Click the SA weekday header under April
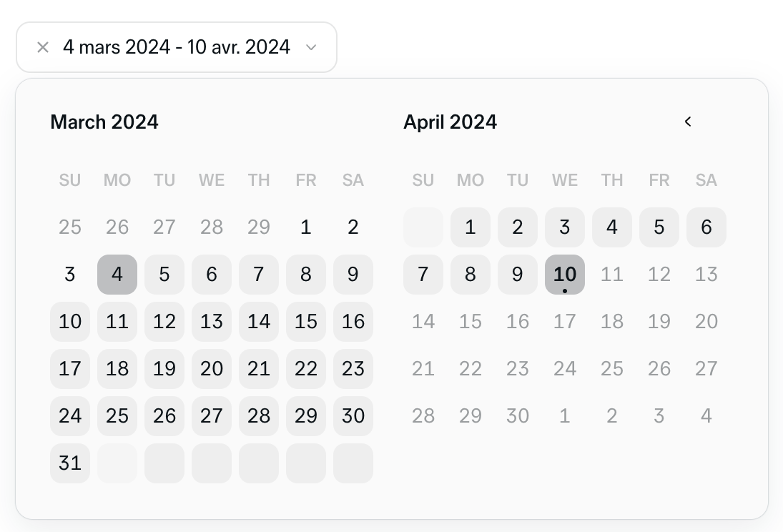 (706, 180)
